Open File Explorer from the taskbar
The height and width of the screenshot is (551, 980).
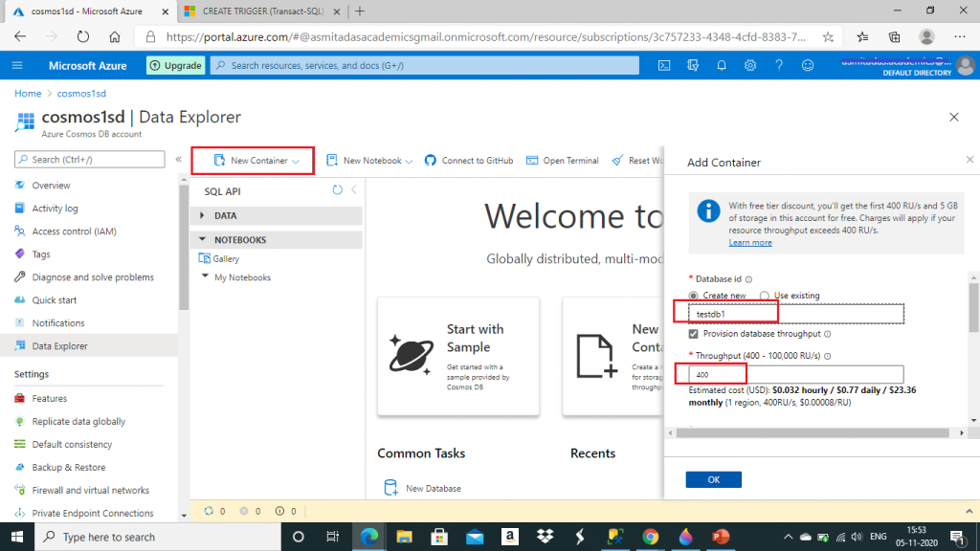pos(405,537)
